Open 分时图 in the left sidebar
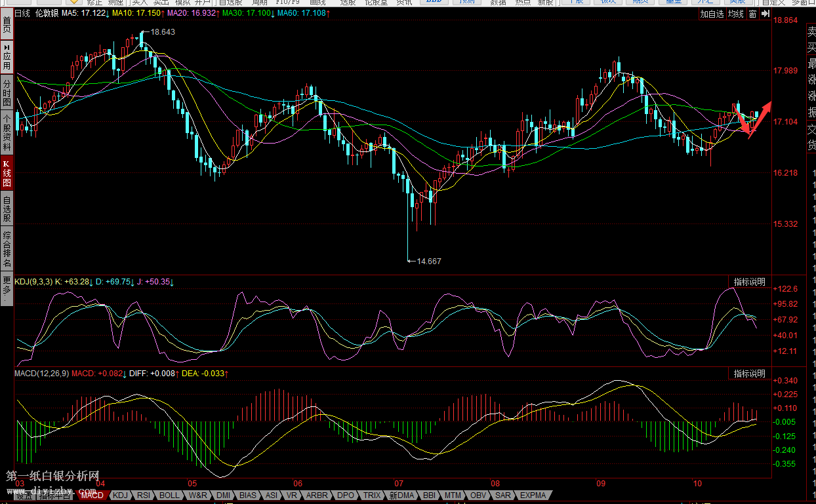 pyautogui.click(x=7, y=94)
